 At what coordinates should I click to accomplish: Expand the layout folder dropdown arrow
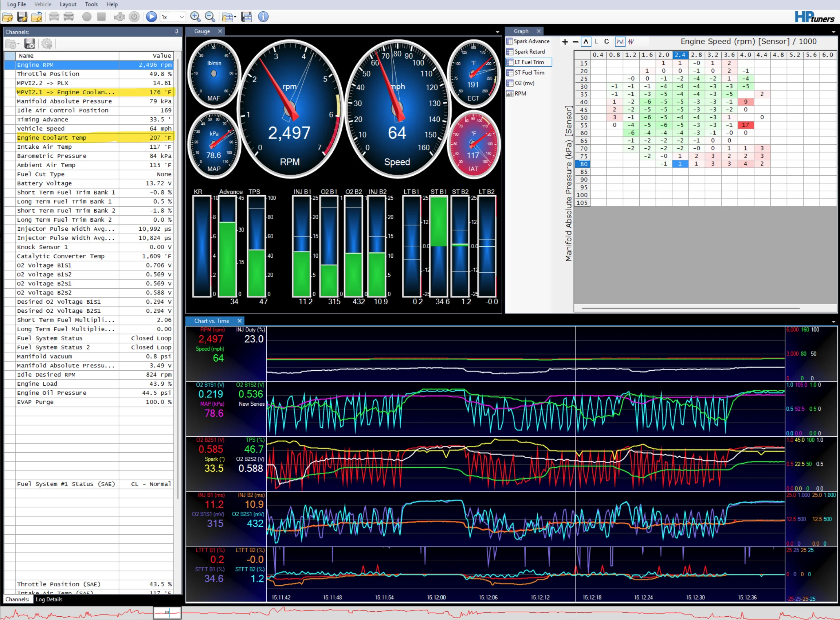click(x=235, y=17)
